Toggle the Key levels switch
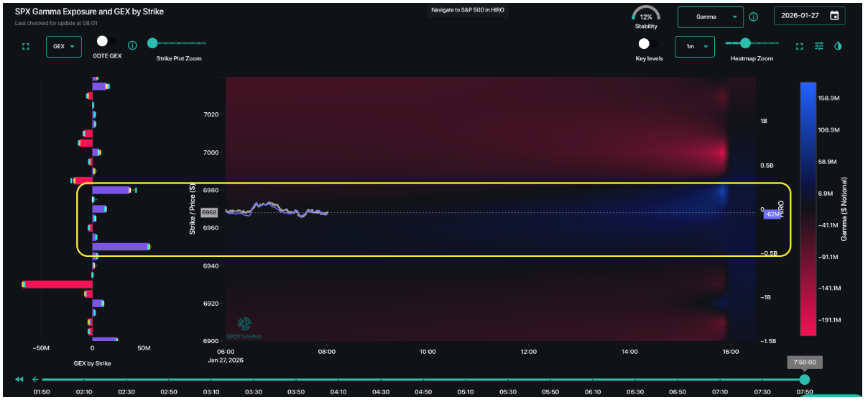 coord(647,44)
